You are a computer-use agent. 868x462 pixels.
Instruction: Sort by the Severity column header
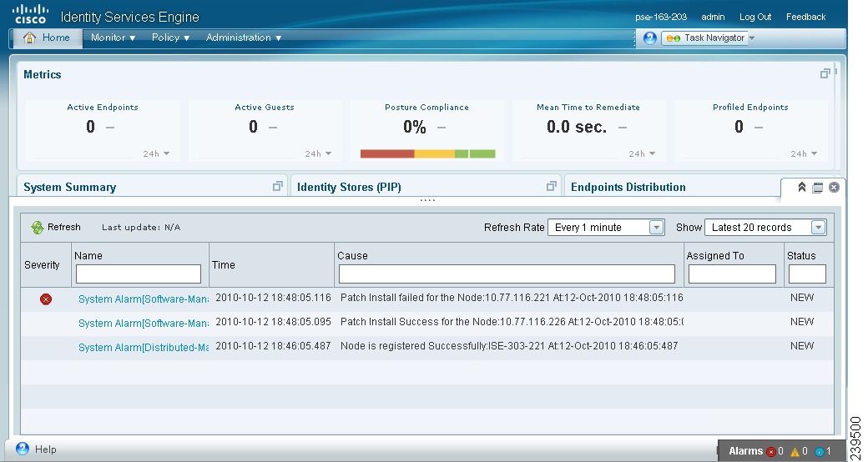pos(42,265)
